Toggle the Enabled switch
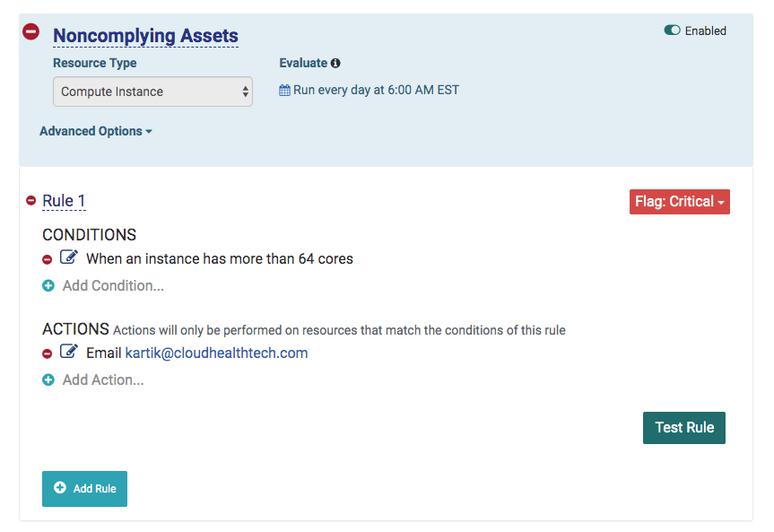This screenshot has width=774, height=532. point(672,31)
